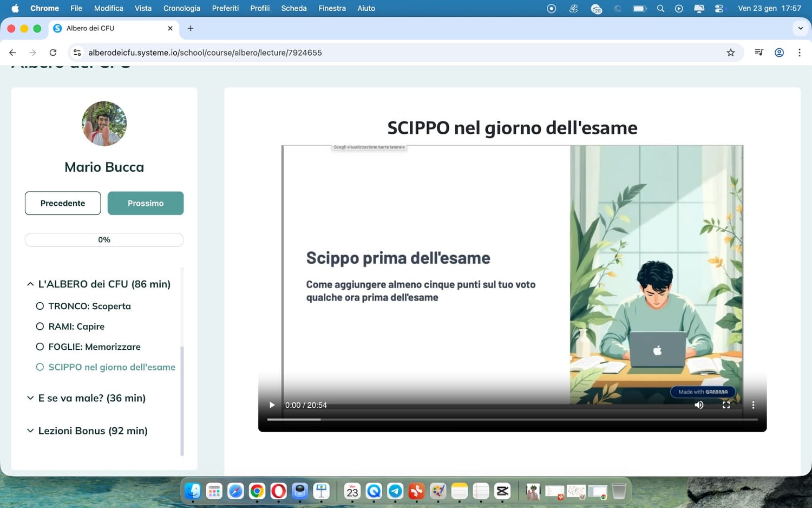Go to the Precedente lesson
The image size is (812, 508).
pos(63,203)
